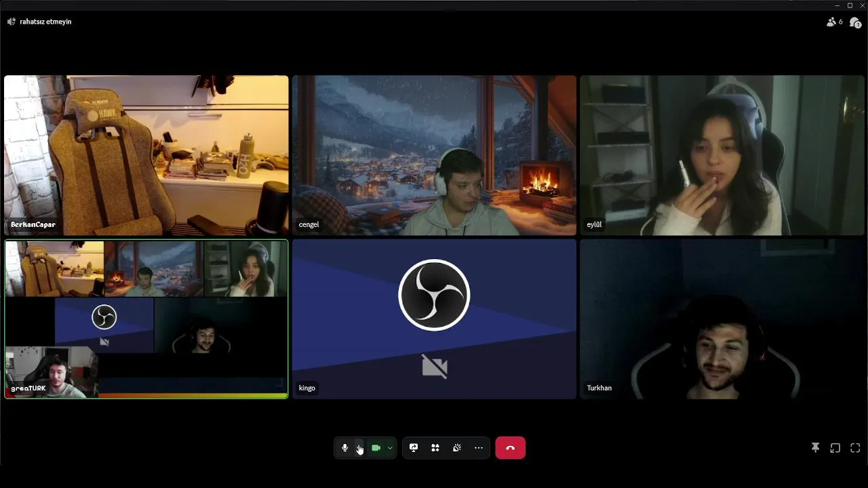Image resolution: width=868 pixels, height=488 pixels.
Task: Expand the camera options chevron
Action: coord(390,448)
